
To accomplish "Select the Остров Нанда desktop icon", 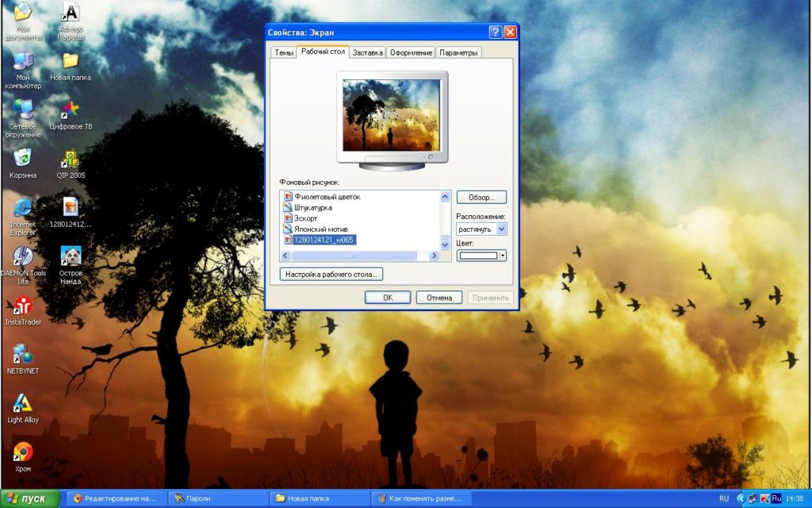I will point(71,265).
